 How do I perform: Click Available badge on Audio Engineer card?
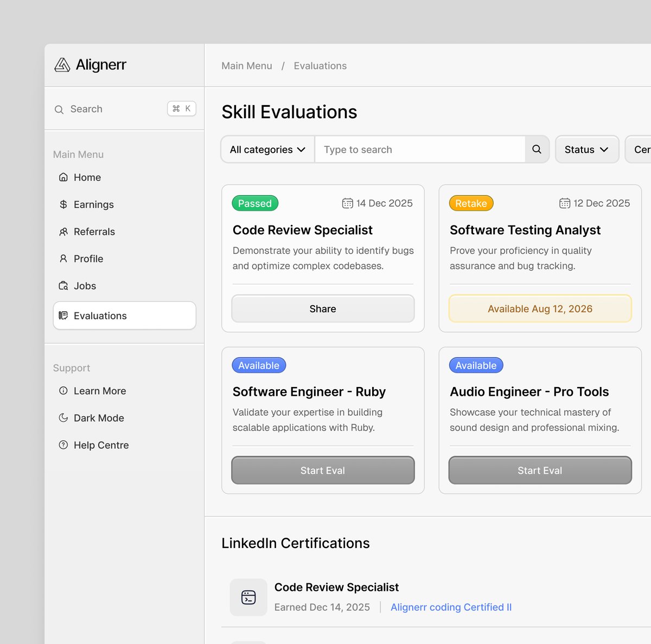click(x=476, y=365)
